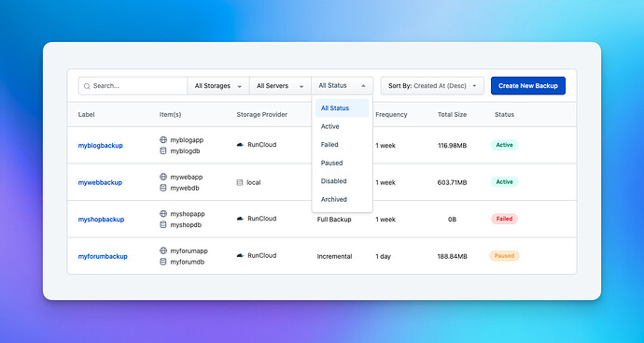Click the 116.98MB size value
The width and height of the screenshot is (644, 343).
point(452,146)
